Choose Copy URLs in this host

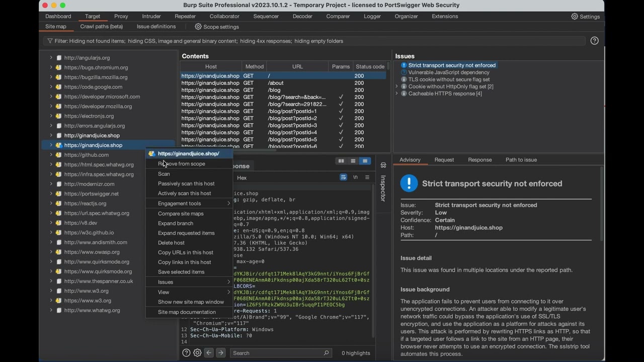pos(189,252)
